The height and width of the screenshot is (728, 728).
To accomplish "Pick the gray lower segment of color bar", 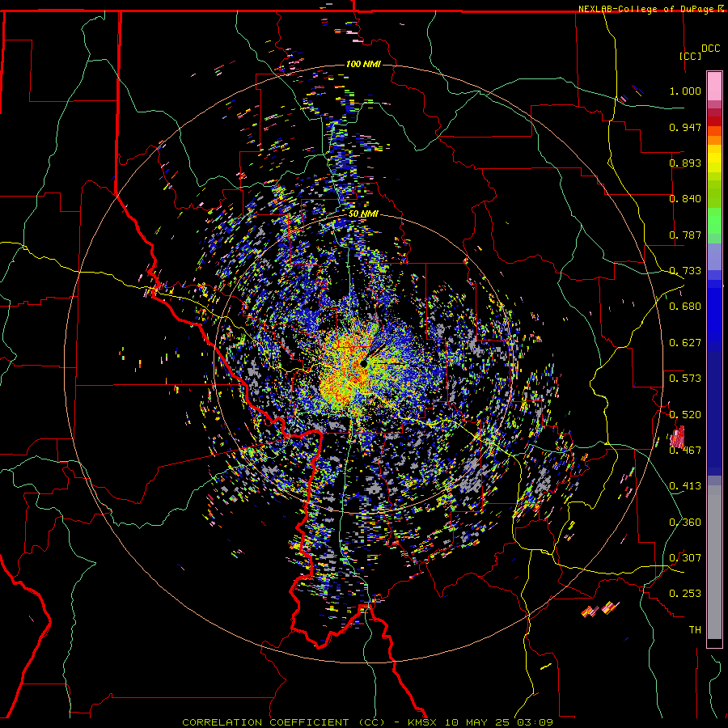I will click(x=714, y=562).
